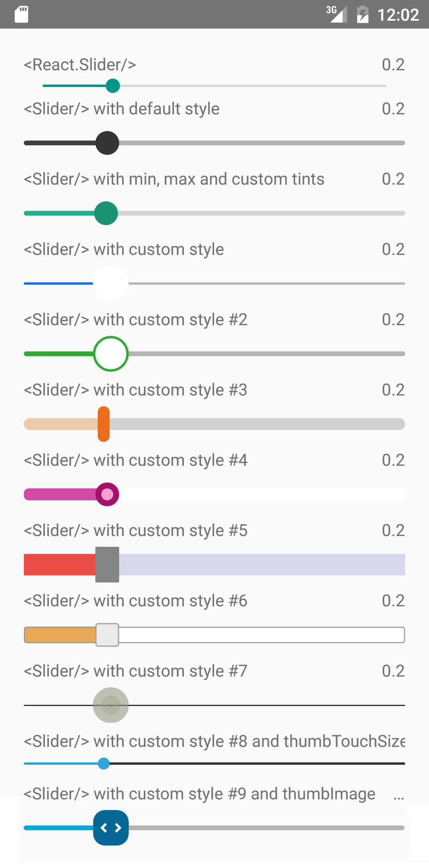The width and height of the screenshot is (429, 868).
Task: Select the teal min-max custom tints slider
Action: click(x=106, y=213)
